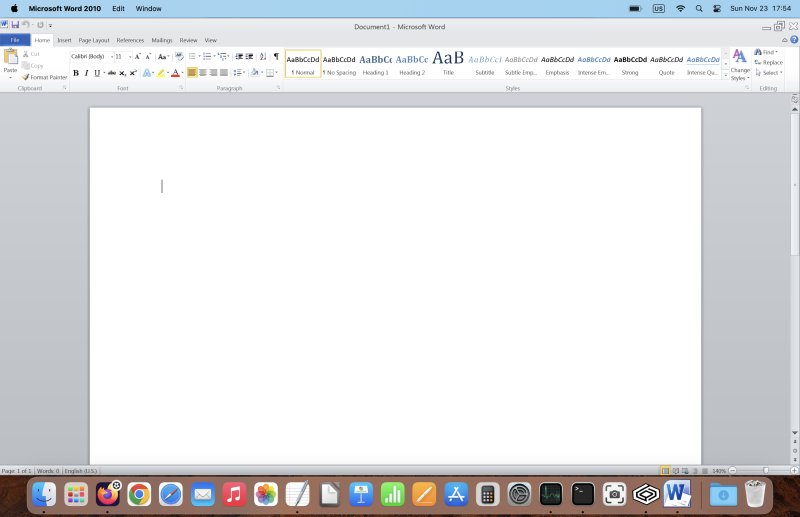
Task: Decrease paragraph indent
Action: (239, 56)
